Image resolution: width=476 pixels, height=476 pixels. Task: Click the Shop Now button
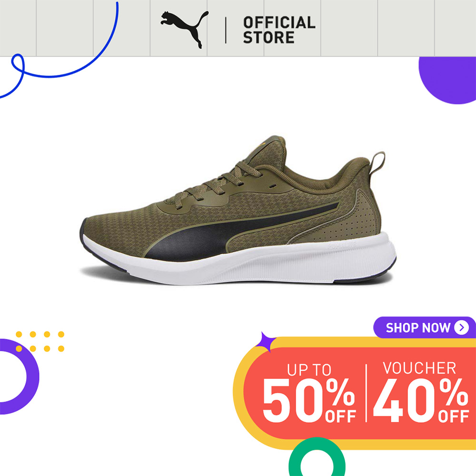point(425,327)
